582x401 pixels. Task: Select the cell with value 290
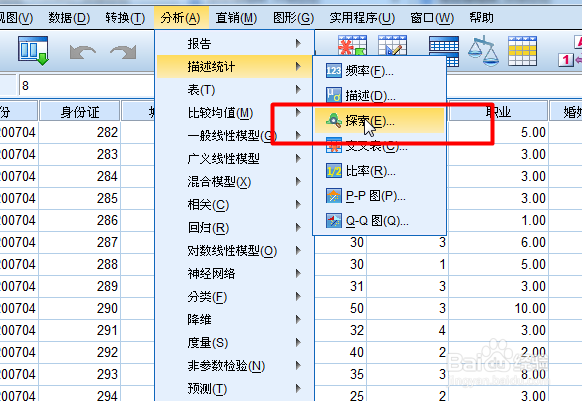tap(80, 308)
